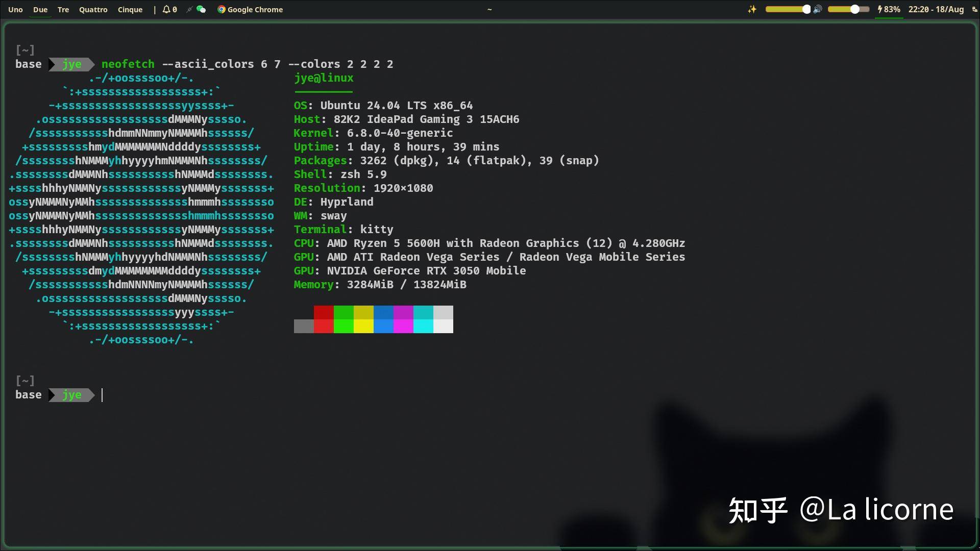Click the WM: sway line
Viewport: 980px width, 551px height.
click(x=320, y=216)
